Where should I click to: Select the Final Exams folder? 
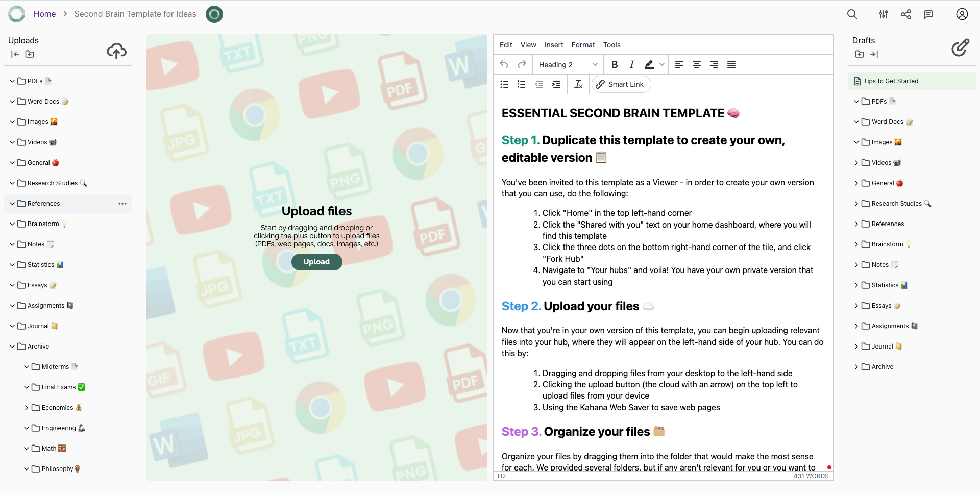[68, 387]
